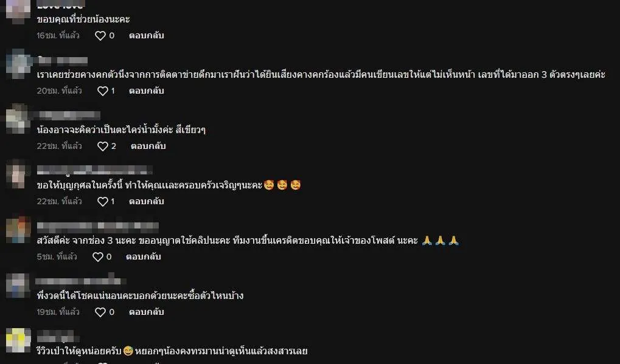Viewport: 620px width, 364px height.
Task: Open username above พึ่งวดนี้ได้โชค comment
Action: coord(81,281)
